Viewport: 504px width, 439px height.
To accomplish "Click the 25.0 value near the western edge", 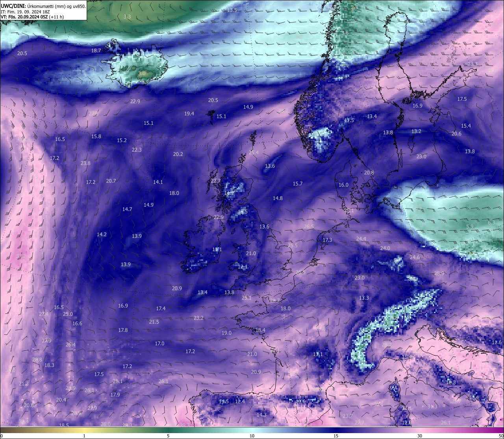I will coord(68,314).
